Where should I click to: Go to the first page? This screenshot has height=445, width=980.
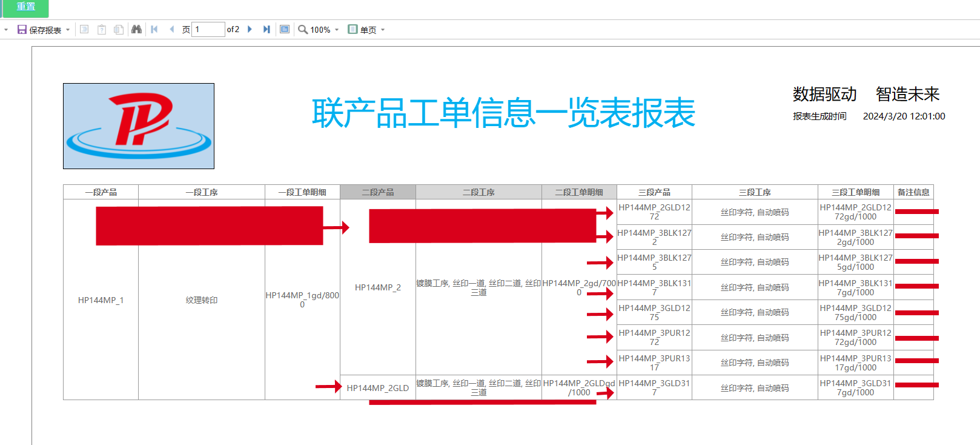pyautogui.click(x=154, y=29)
